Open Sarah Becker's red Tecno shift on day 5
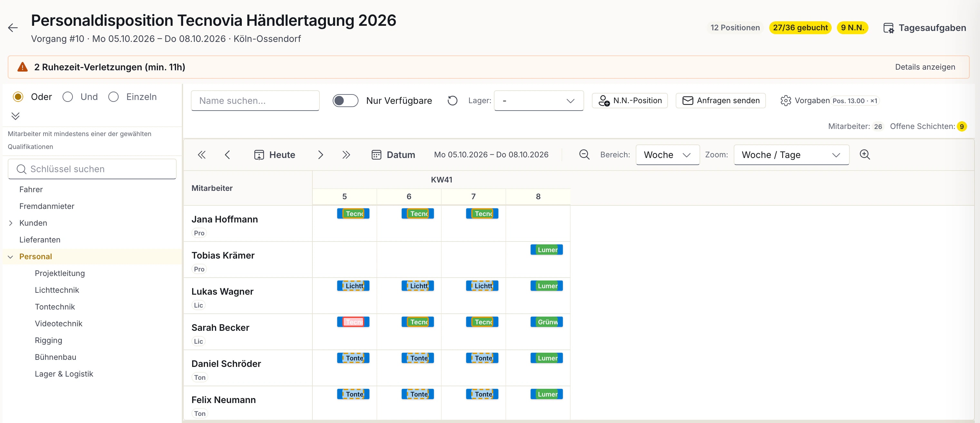Image resolution: width=980 pixels, height=423 pixels. 353,322
